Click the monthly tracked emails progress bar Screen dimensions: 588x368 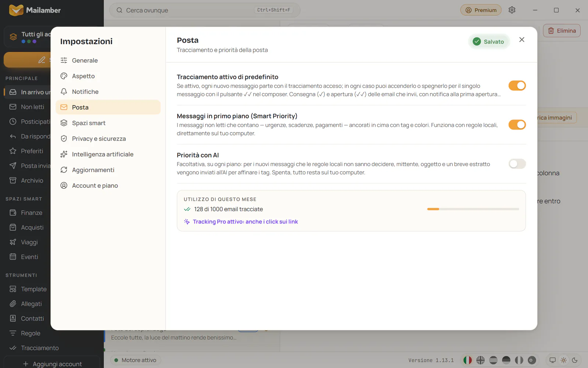473,209
